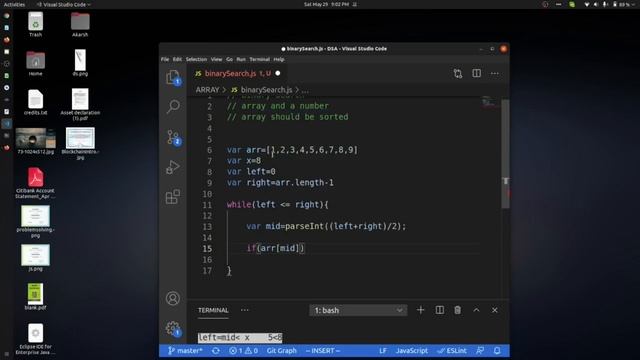This screenshot has height=360, width=640.
Task: Open the blank.pdf desktop file
Action: click(36, 297)
